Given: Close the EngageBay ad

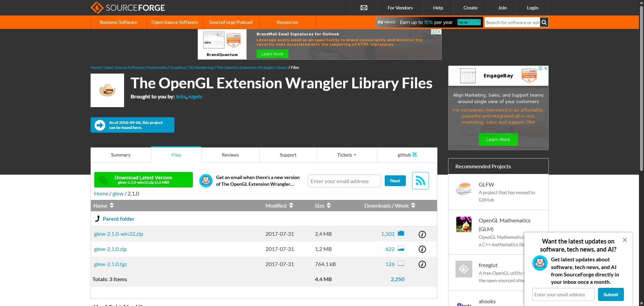Looking at the screenshot, I should pos(546,68).
